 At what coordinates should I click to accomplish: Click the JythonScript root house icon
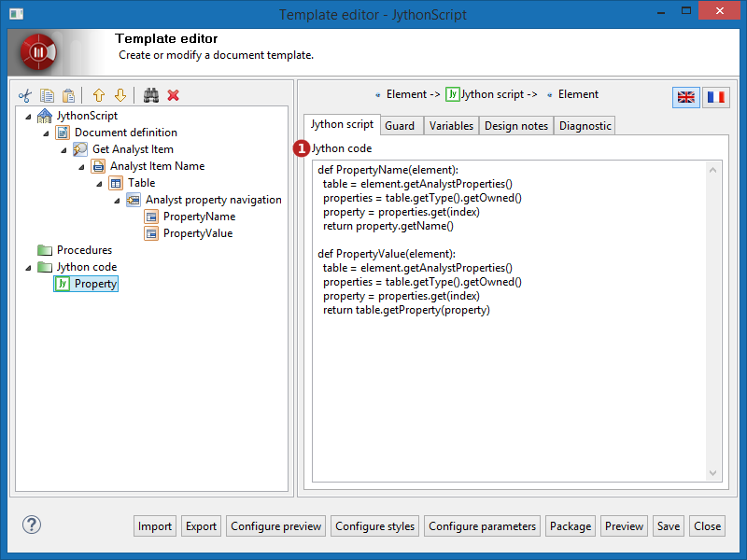[x=45, y=116]
